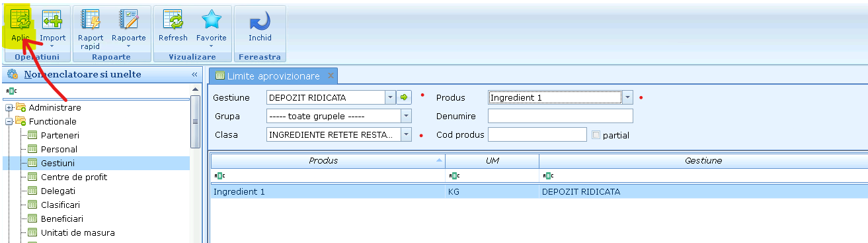Image resolution: width=868 pixels, height=243 pixels.
Task: Open the Favorite star menu
Action: point(212,28)
